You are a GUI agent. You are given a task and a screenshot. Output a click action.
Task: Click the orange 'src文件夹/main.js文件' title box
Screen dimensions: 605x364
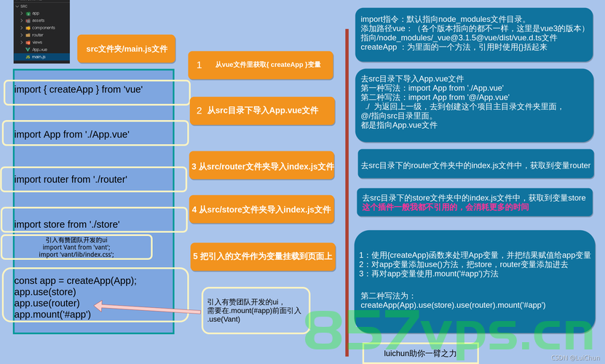point(127,49)
